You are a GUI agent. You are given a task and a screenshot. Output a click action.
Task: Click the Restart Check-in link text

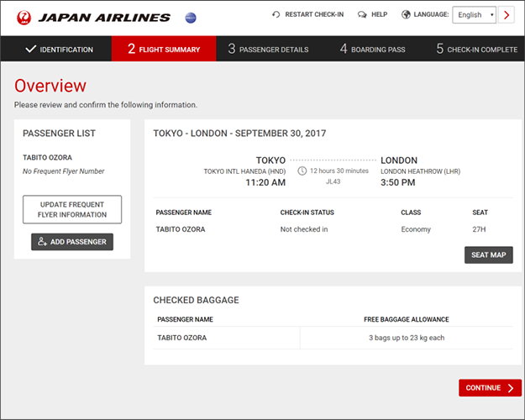point(314,14)
